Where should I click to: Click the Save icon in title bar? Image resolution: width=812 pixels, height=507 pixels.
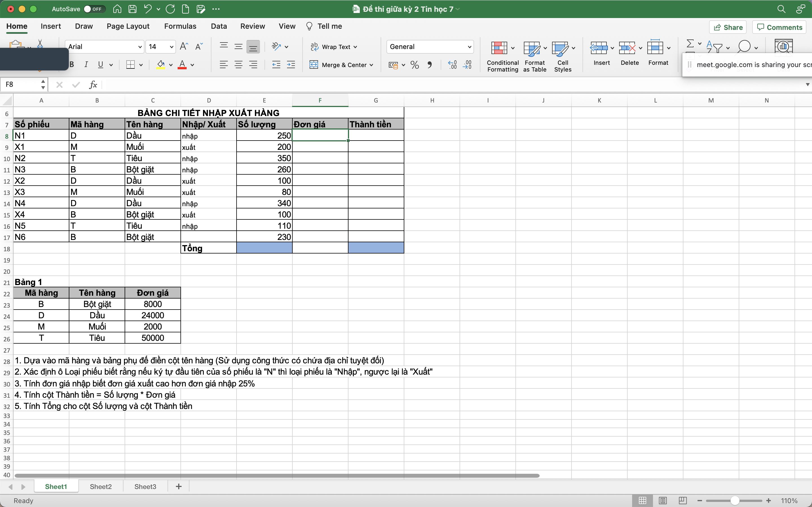point(133,9)
